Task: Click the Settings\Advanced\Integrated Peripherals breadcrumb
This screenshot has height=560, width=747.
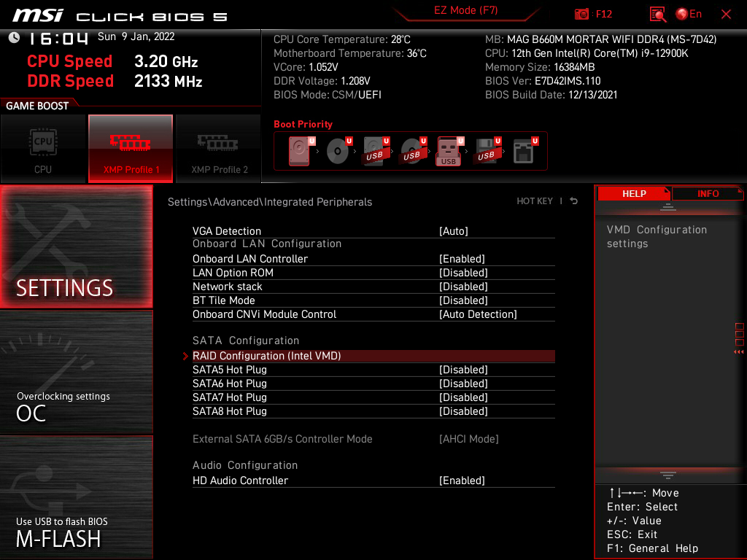Action: point(270,202)
